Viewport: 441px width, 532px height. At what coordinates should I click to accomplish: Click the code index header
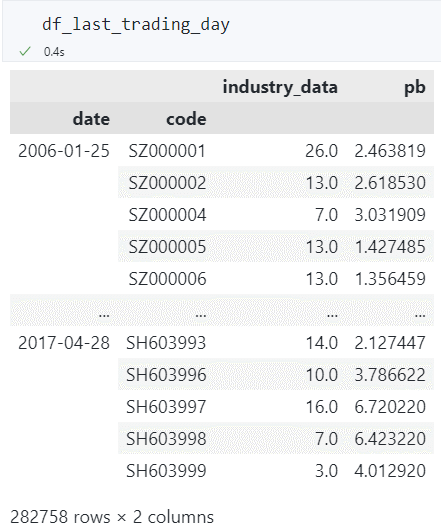coord(186,119)
